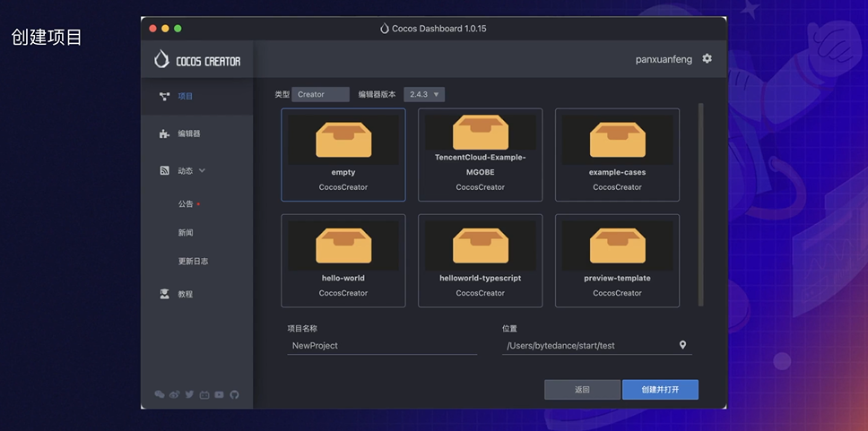The width and height of the screenshot is (868, 431).
Task: Open the YouTube link icon
Action: point(219,394)
